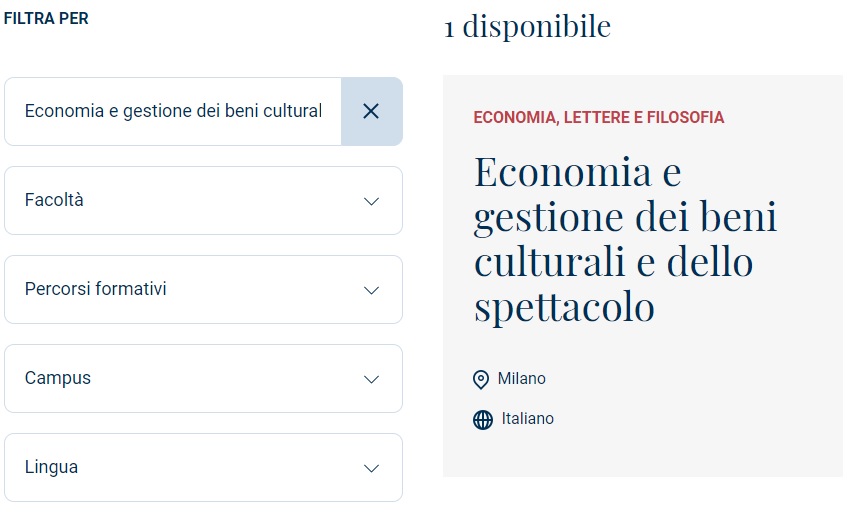The width and height of the screenshot is (850, 512).
Task: Select the Lingua filter label
Action: pyautogui.click(x=51, y=467)
